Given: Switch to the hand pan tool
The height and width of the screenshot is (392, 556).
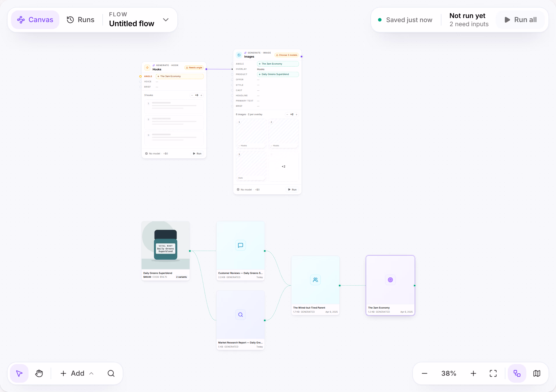Looking at the screenshot, I should (x=39, y=373).
